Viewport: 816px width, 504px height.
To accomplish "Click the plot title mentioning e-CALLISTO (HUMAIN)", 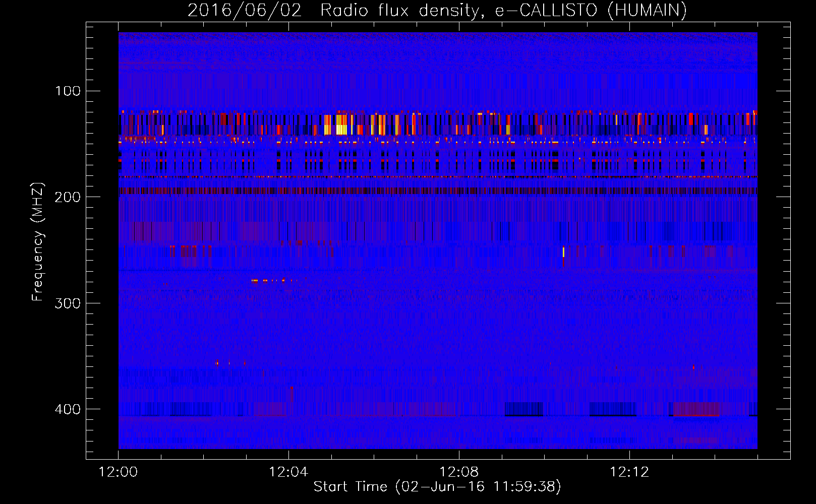I will pos(437,10).
